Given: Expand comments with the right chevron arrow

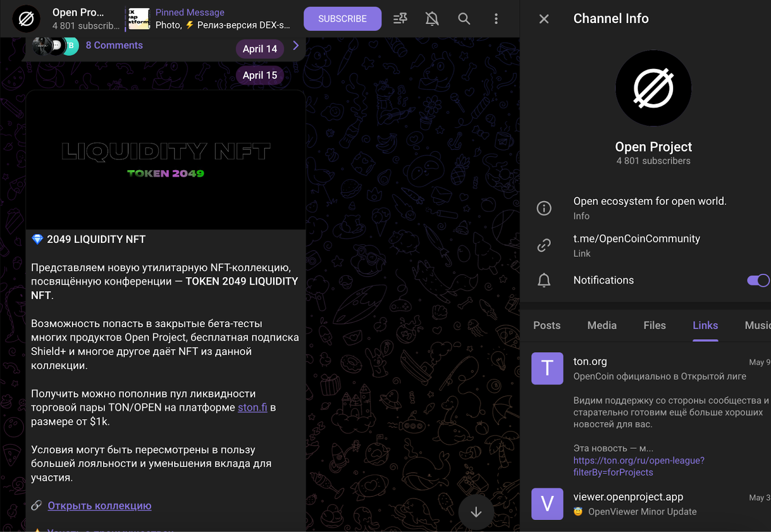Looking at the screenshot, I should (296, 45).
